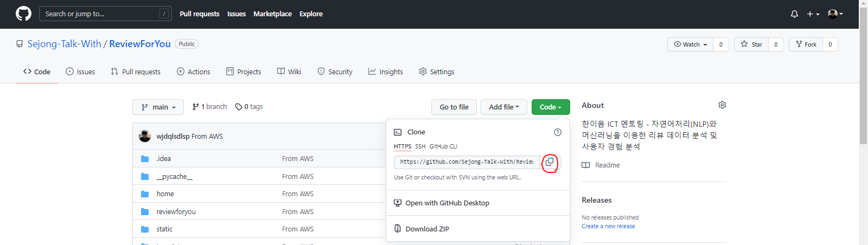Open the Add file dropdown
868x245 pixels.
(x=503, y=107)
